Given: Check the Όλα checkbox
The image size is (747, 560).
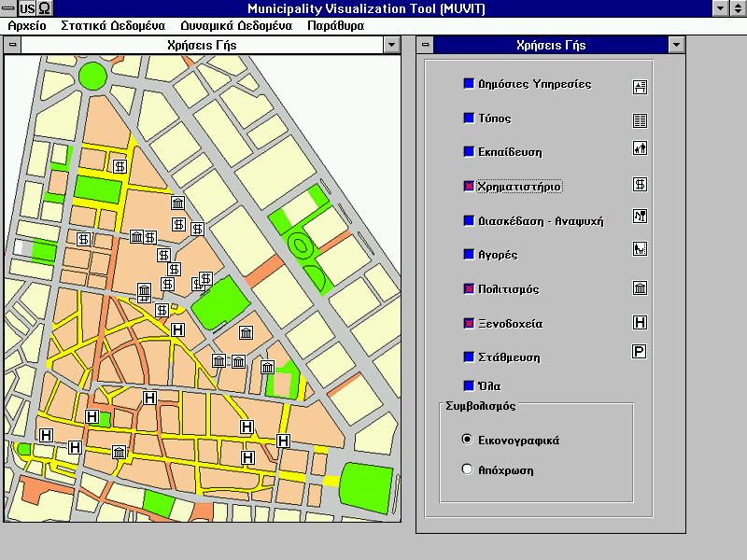Looking at the screenshot, I should (x=469, y=385).
